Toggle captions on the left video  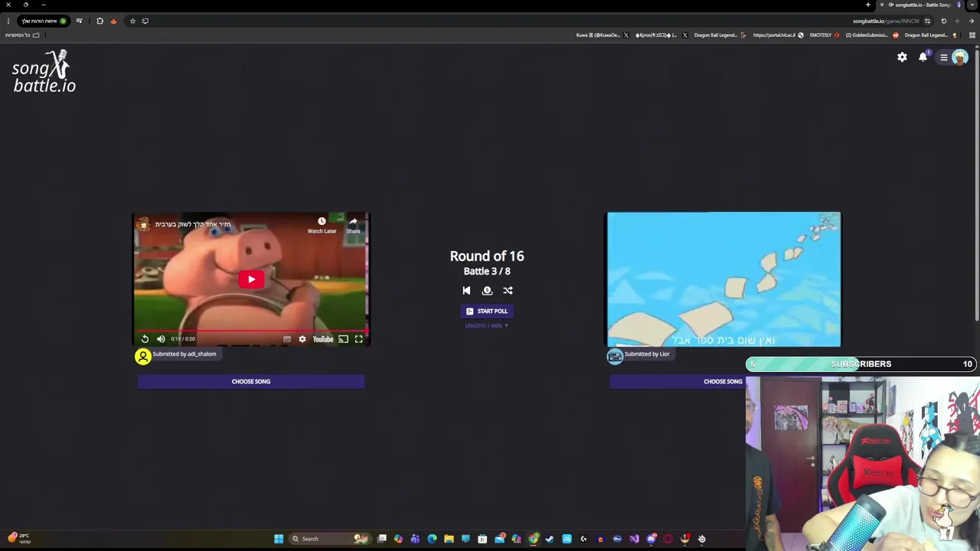[287, 339]
